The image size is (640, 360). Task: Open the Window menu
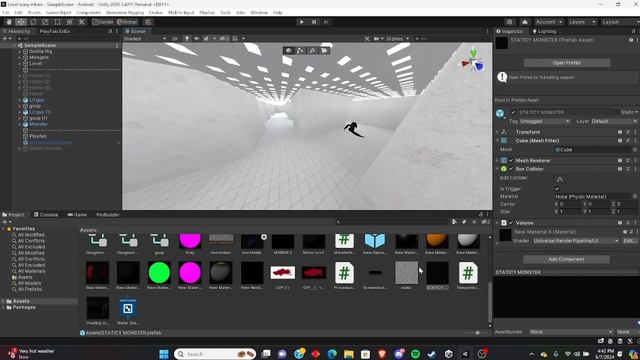pyautogui.click(x=259, y=13)
